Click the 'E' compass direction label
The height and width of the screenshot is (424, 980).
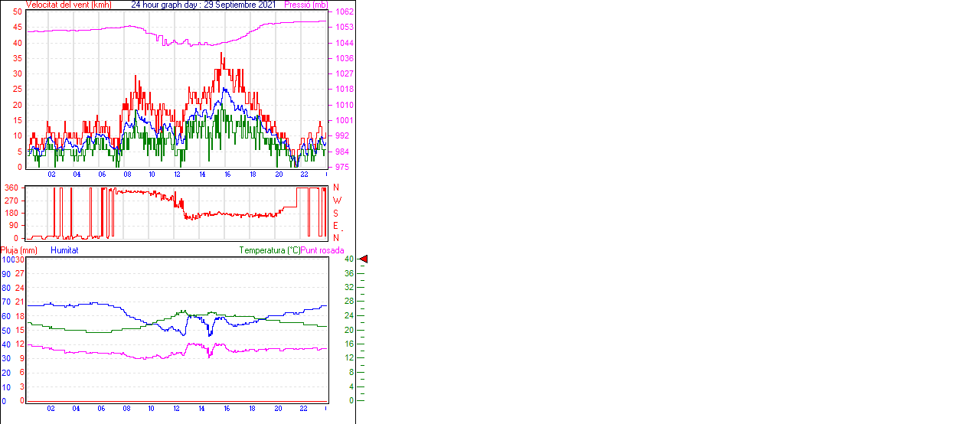[335, 226]
